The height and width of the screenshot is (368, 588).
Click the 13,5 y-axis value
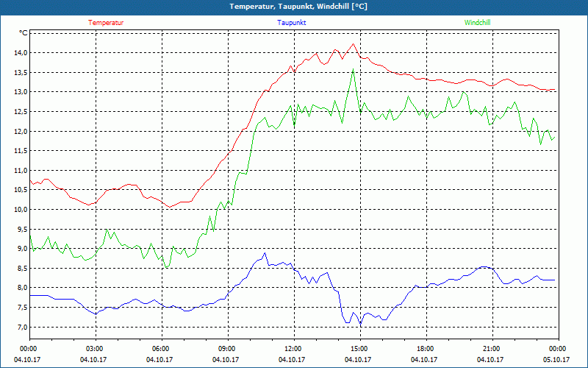(21, 72)
